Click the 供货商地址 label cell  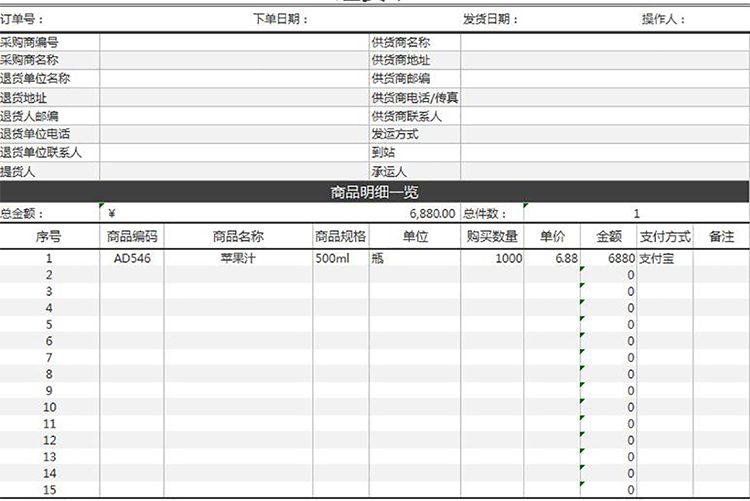click(x=415, y=60)
